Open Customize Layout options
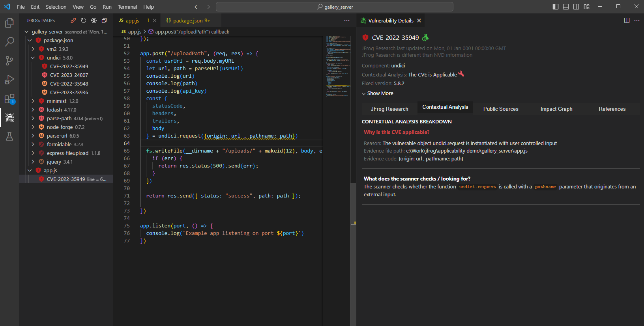Screen dimensions: 644x326 click(587, 7)
